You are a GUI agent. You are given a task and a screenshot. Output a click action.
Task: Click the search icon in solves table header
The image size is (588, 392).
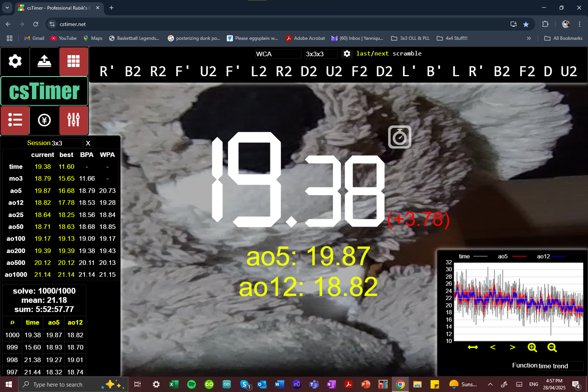[12, 322]
